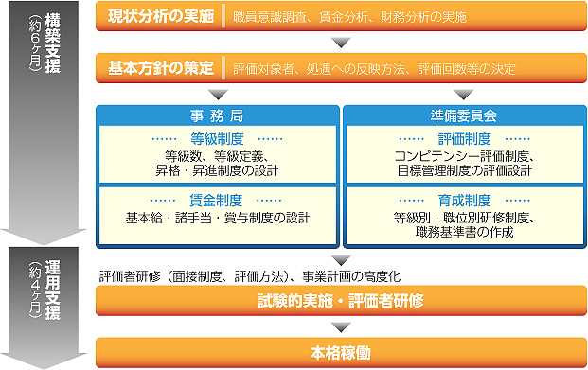Image resolution: width=588 pixels, height=370 pixels.
Task: Click the 準備委員会 box header
Action: 464,115
